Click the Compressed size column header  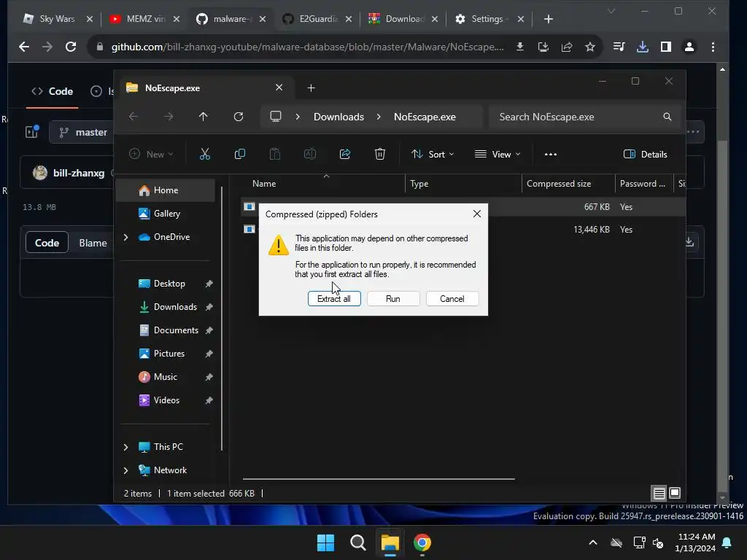tap(568, 183)
